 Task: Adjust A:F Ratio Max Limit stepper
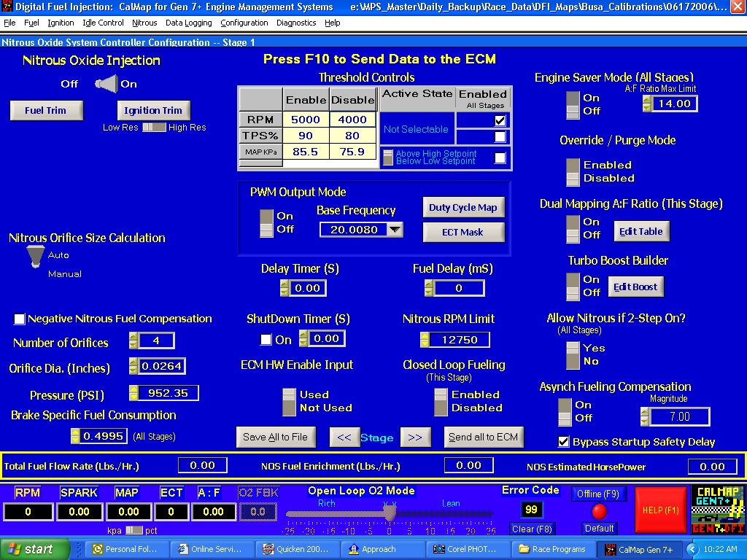[x=646, y=104]
